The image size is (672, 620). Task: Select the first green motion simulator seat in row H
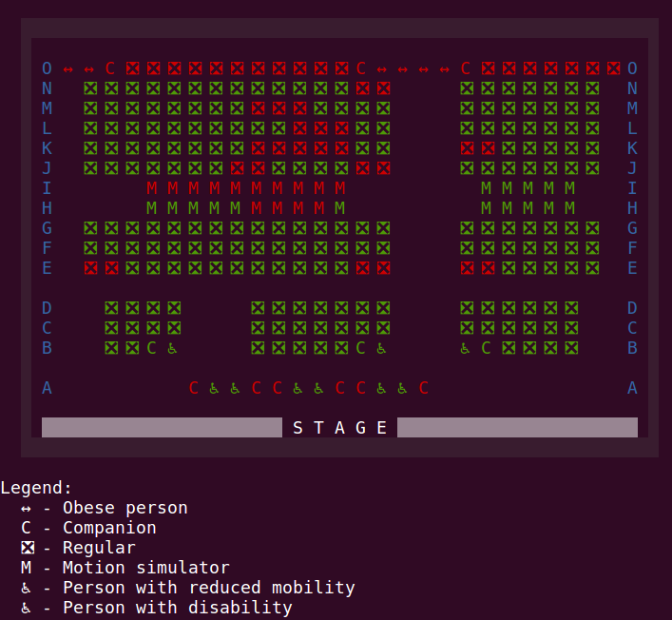tap(152, 208)
